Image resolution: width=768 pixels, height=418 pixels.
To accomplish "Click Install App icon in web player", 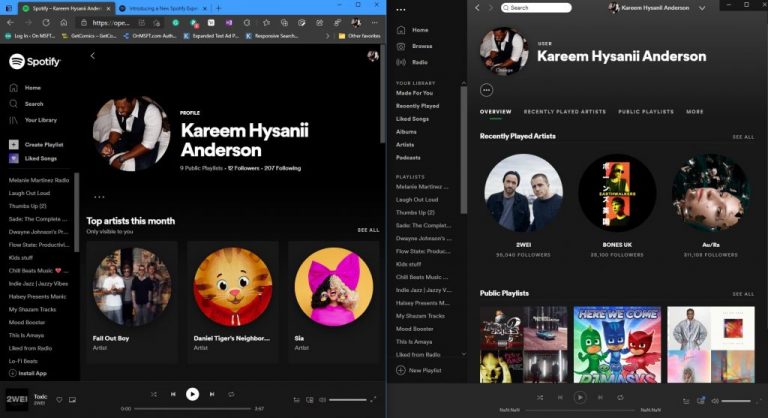I will (13, 373).
